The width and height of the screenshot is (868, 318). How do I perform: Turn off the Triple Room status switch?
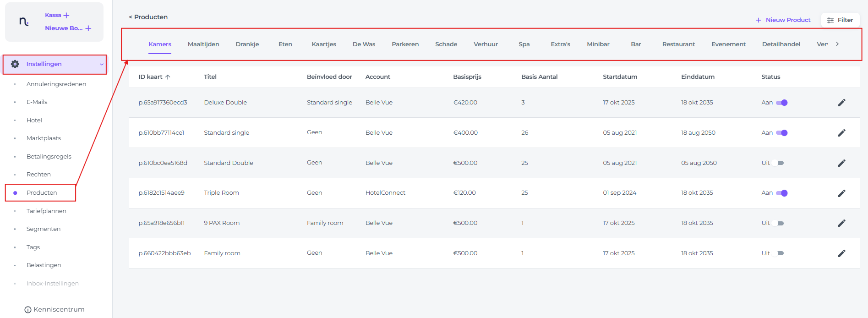tap(781, 193)
